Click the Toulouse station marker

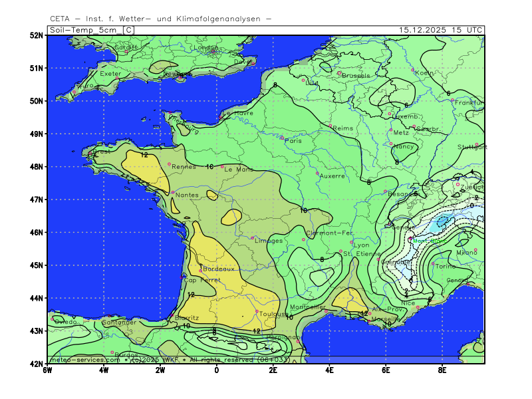[257, 311]
